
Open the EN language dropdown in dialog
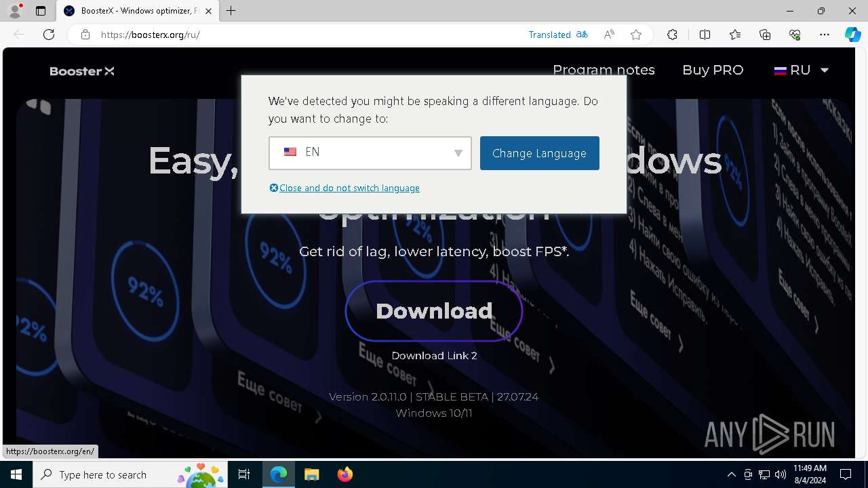pos(370,152)
